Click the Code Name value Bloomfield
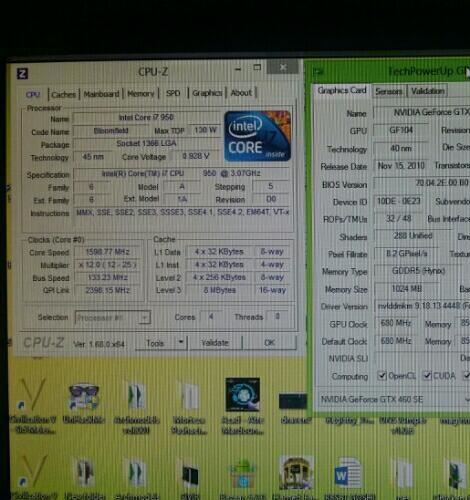 pos(111,131)
